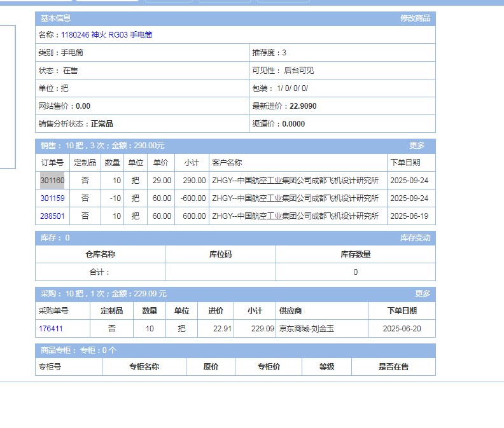Select supplier cell 京东商城-刘金玉
504x428 pixels.
coord(307,329)
